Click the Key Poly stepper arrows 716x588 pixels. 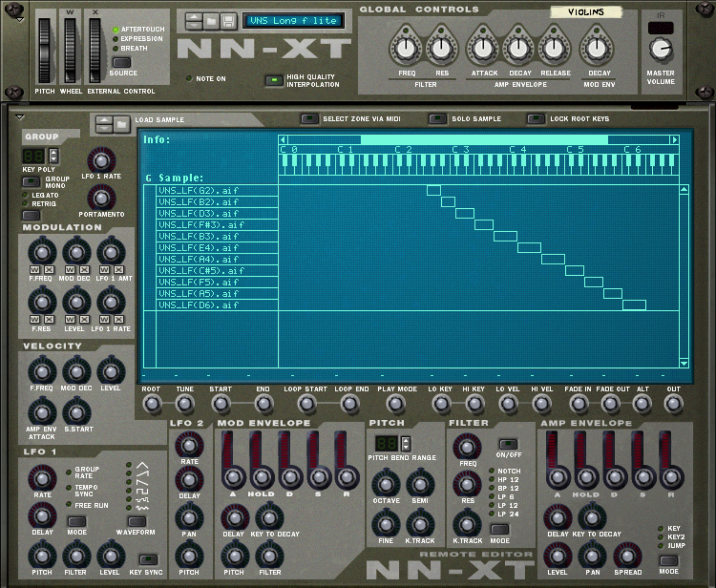coord(54,155)
